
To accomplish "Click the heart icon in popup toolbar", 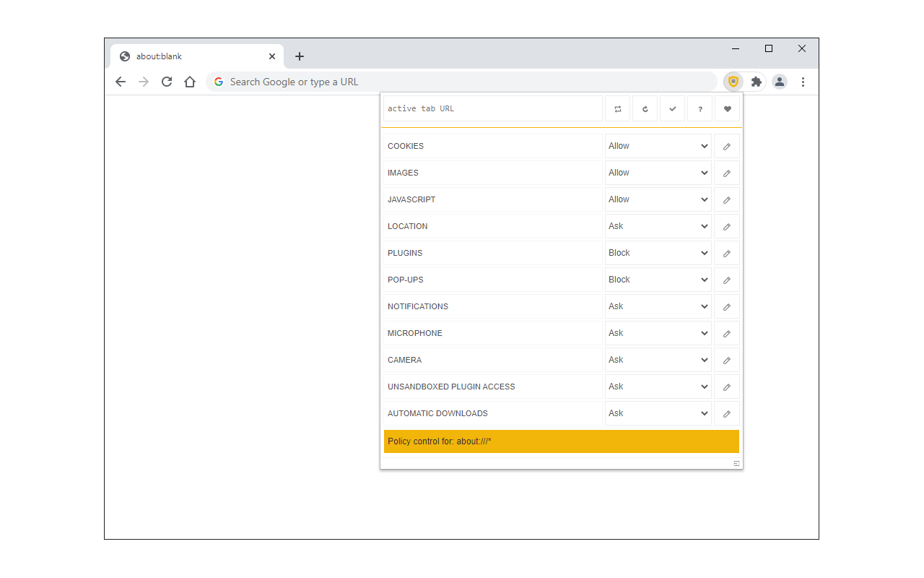I will 728,109.
